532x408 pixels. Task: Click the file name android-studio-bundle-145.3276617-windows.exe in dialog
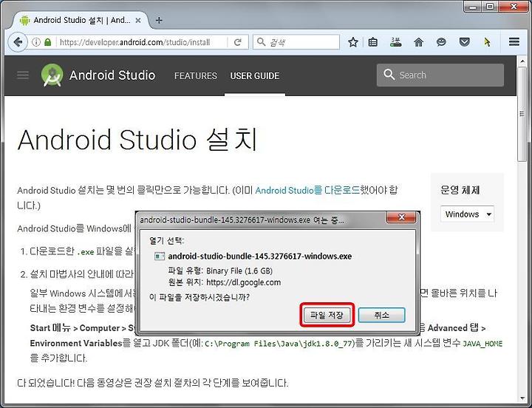point(260,256)
